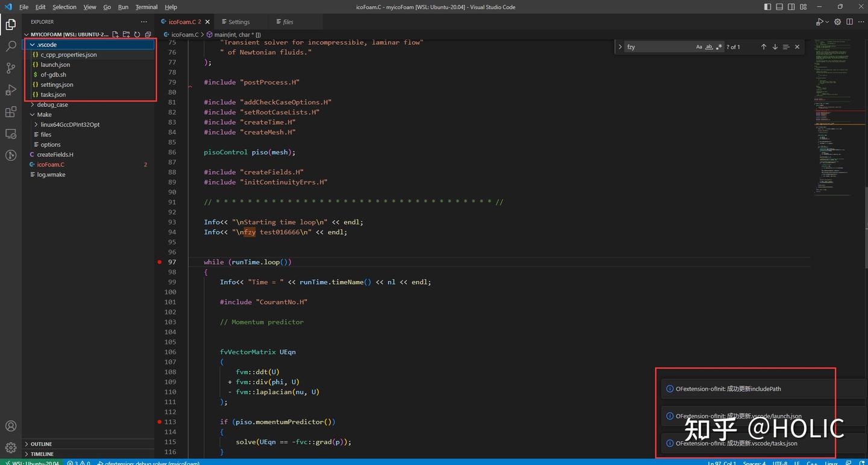
Task: Close the find widget
Action: coord(797,46)
